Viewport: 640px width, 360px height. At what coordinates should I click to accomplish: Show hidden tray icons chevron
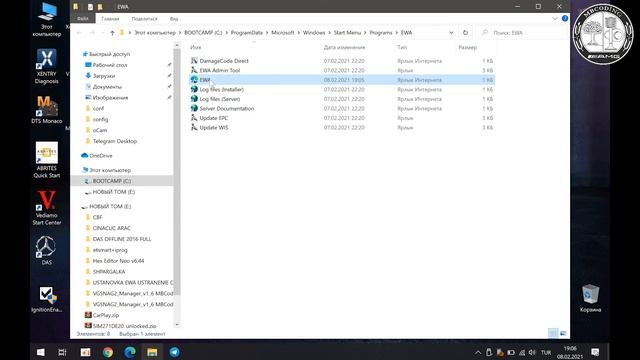point(478,352)
